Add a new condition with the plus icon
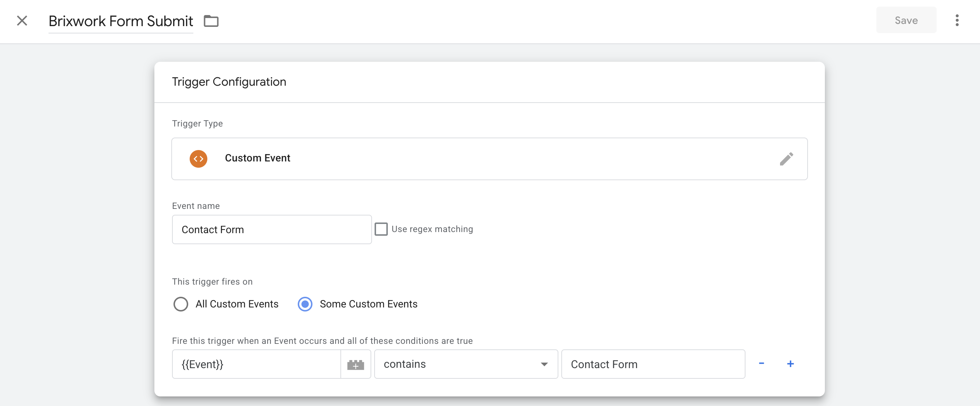Screen dimensions: 980x406 [790, 364]
